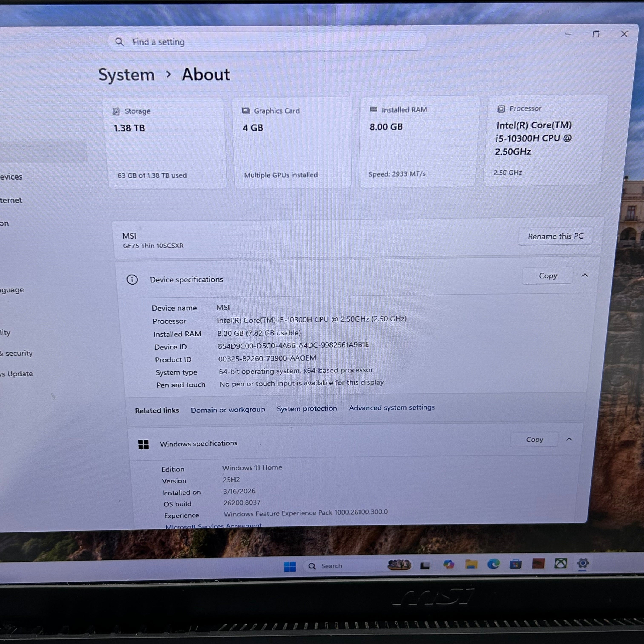Image resolution: width=644 pixels, height=644 pixels.
Task: Collapse the Device specifications section
Action: point(585,275)
